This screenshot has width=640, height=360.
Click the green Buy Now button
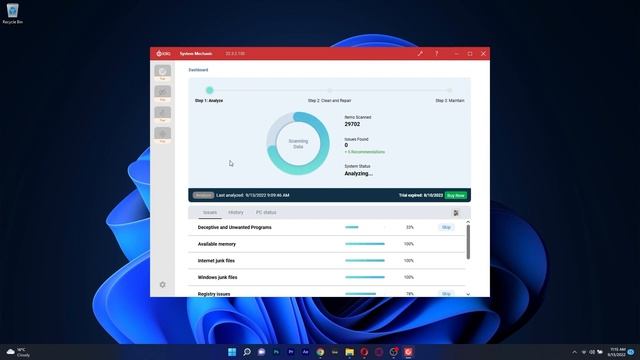point(456,196)
